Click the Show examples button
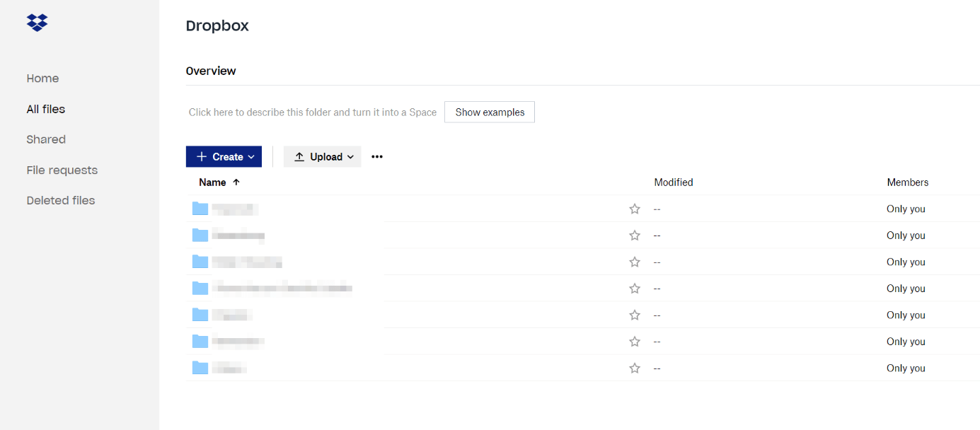Viewport: 980px width, 430px height. pyautogui.click(x=490, y=112)
